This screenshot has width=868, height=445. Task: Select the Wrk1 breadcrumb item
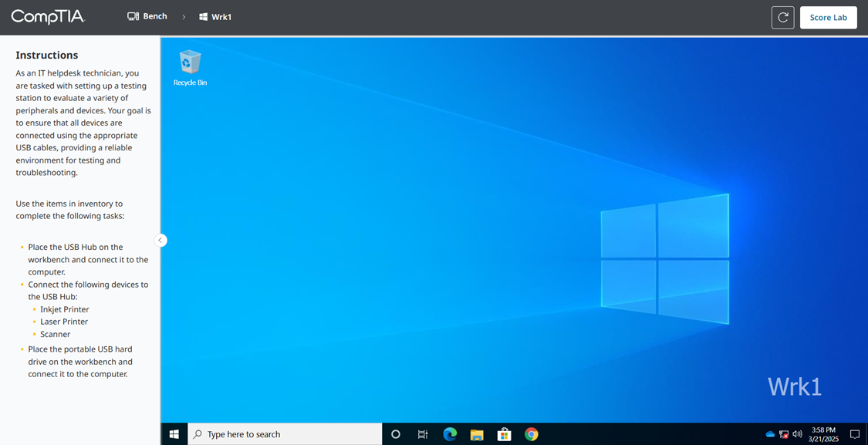[215, 17]
